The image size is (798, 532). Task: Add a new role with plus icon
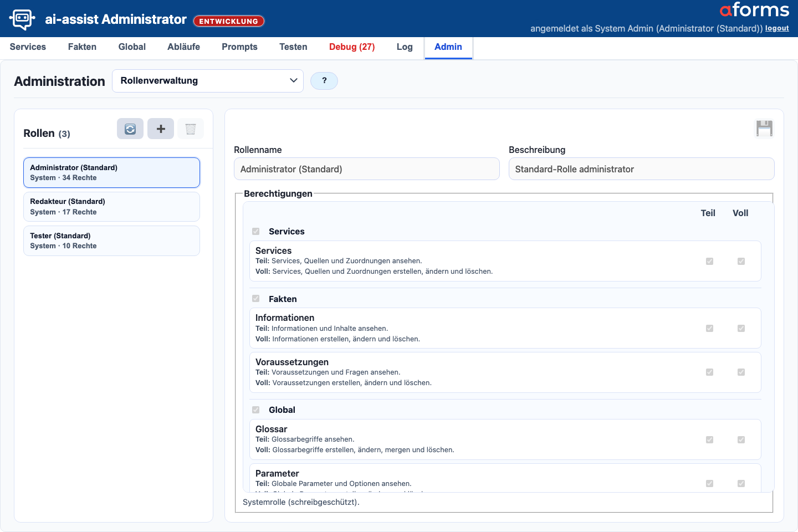161,129
